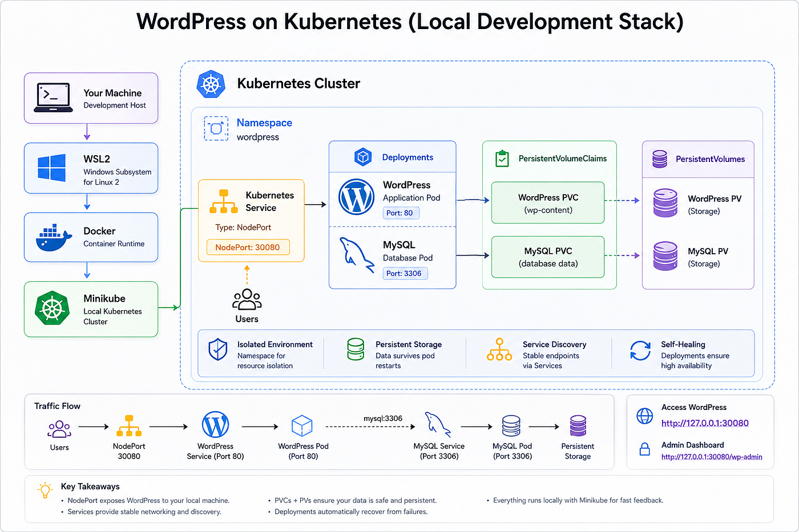Screen dimensions: 799x532
Task: Click the Docker whale icon
Action: click(54, 238)
